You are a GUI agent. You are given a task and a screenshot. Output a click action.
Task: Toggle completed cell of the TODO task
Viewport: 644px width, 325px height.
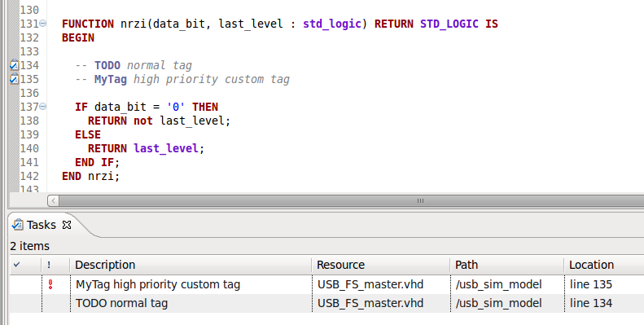25,303
